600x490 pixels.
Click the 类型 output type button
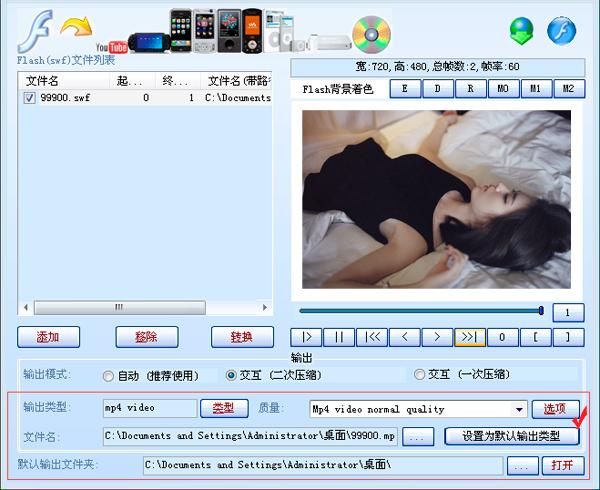pos(223,408)
